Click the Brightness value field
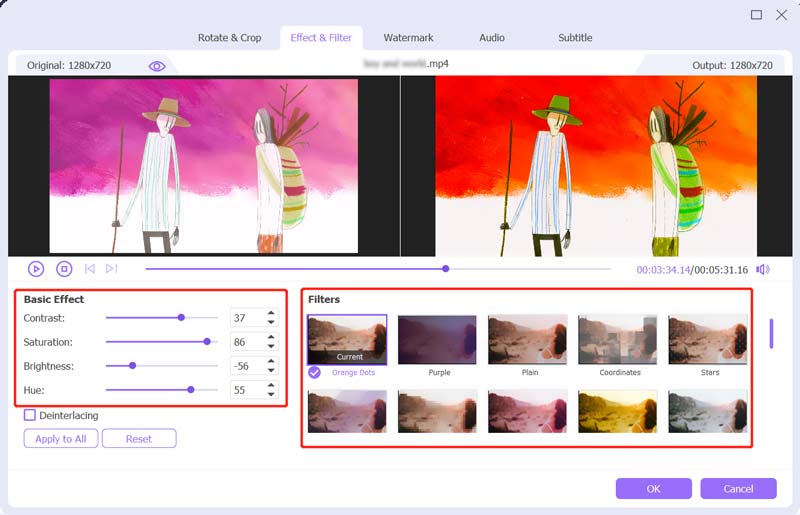 pyautogui.click(x=248, y=365)
